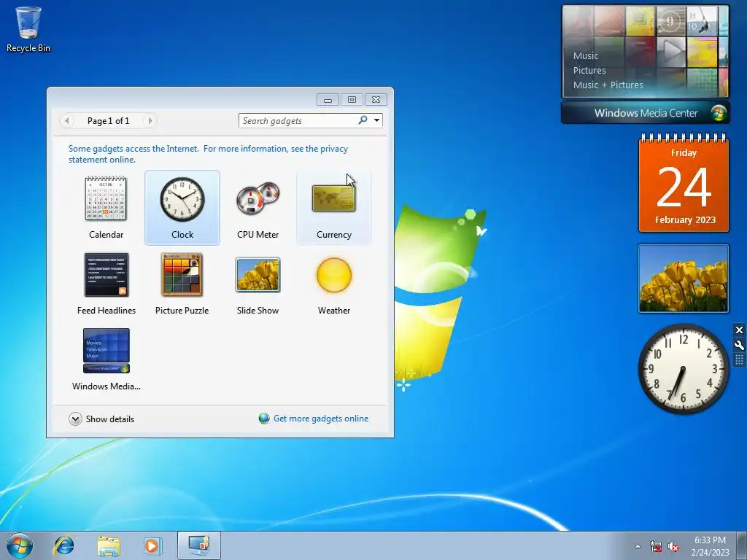
Task: Select Music in Media Center gadget
Action: click(586, 55)
